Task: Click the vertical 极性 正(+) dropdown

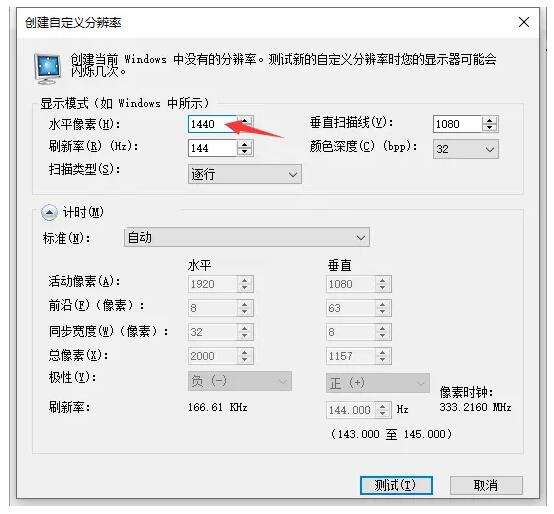Action: click(x=377, y=383)
